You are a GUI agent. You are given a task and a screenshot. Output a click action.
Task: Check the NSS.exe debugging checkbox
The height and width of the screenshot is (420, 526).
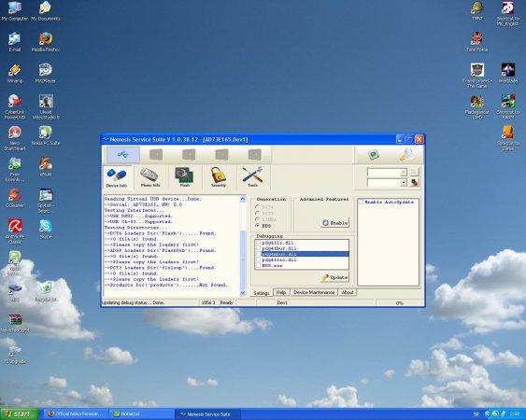tap(258, 265)
